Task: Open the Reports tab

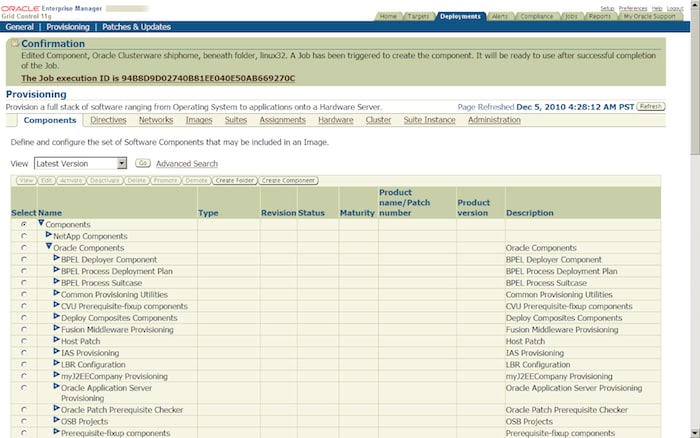Action: point(600,16)
